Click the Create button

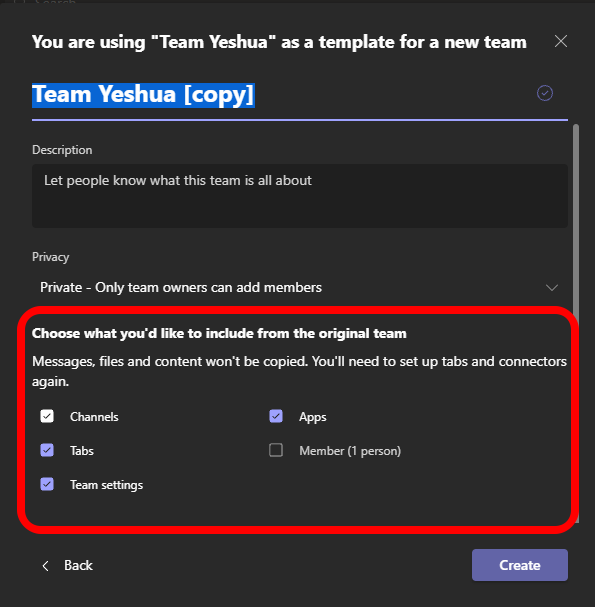coord(520,565)
